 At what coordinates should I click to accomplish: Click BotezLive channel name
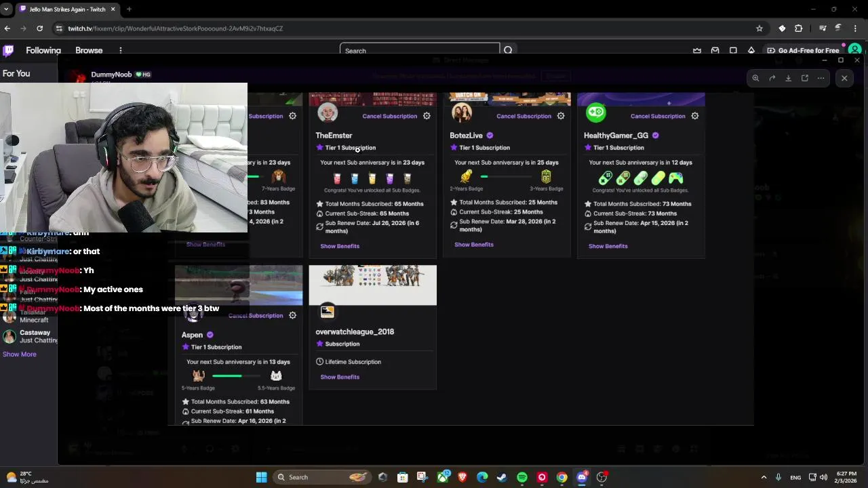(466, 136)
